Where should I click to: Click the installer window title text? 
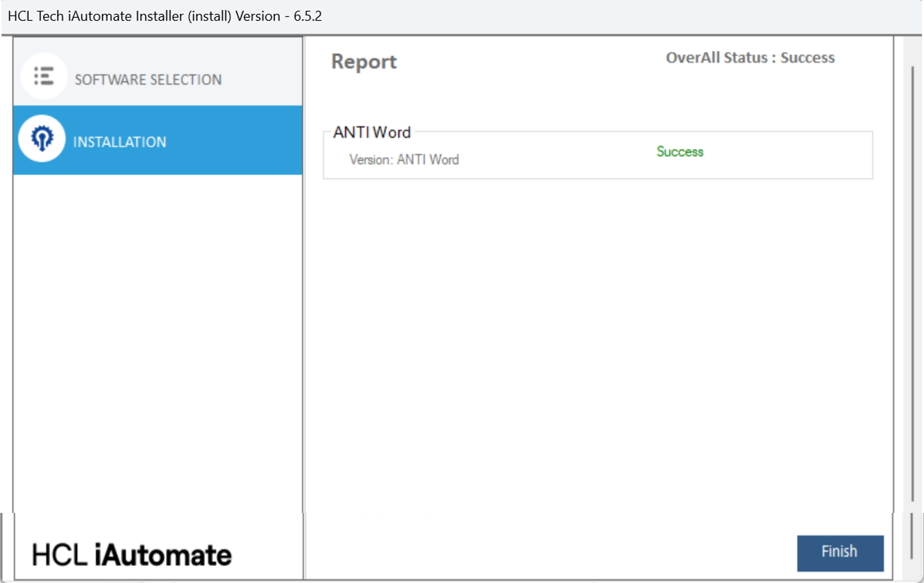(165, 16)
